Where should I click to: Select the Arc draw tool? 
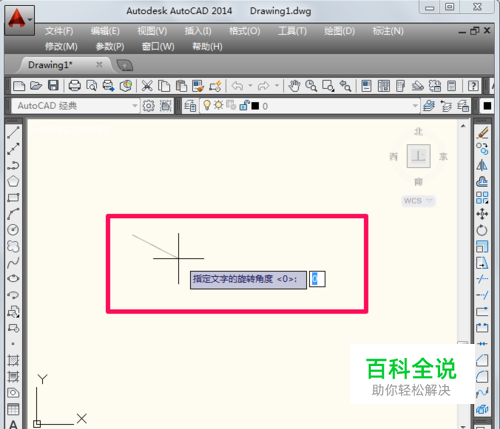(13, 214)
